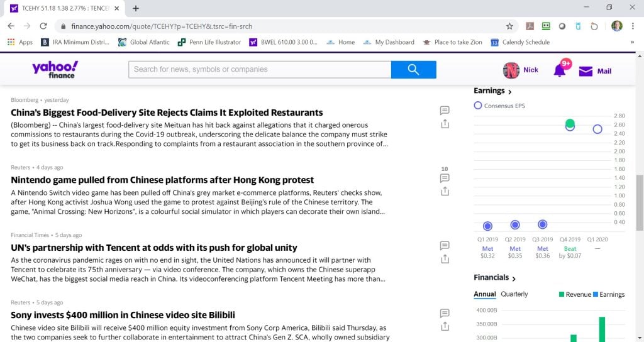Bookmark this page with star icon
The width and height of the screenshot is (644, 342).
[509, 26]
